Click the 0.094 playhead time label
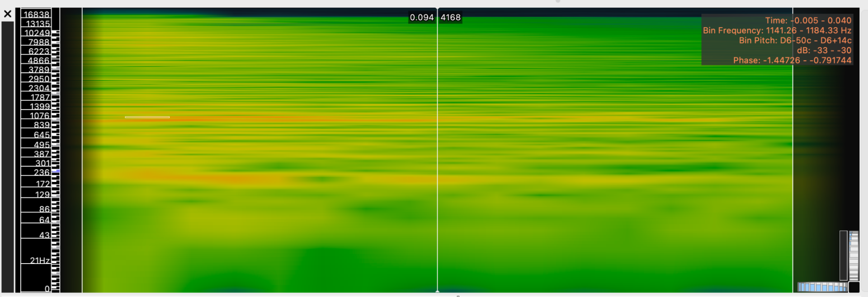 click(x=421, y=18)
